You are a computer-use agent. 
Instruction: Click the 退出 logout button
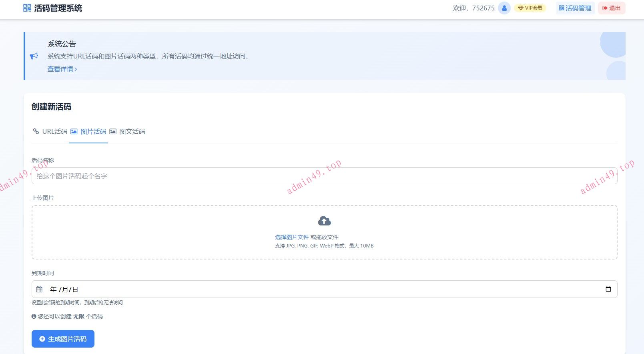pos(611,8)
